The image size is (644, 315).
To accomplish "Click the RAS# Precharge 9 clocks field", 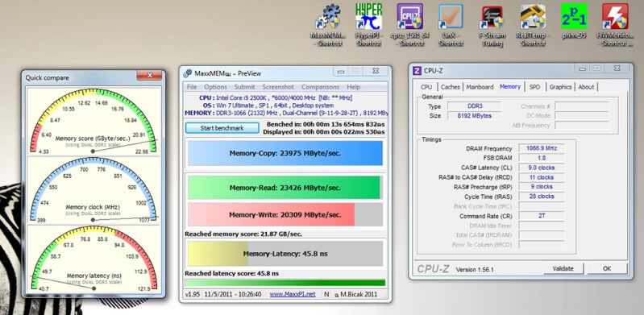I will tap(542, 187).
